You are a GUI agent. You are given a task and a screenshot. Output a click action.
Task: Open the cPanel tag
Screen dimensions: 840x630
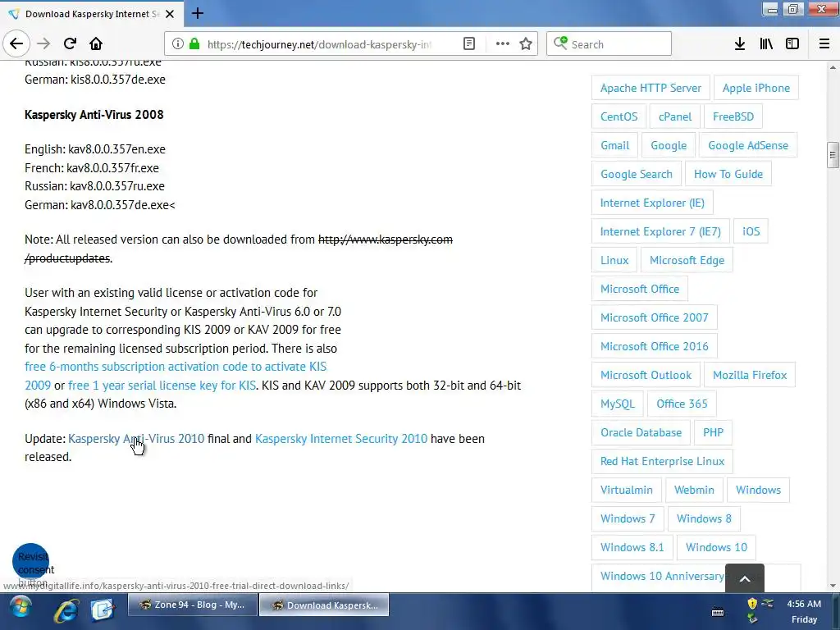(675, 116)
